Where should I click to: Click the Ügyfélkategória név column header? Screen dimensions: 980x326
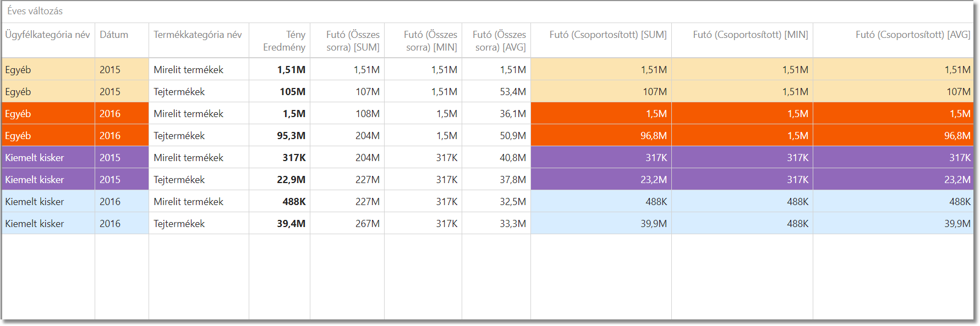click(47, 35)
